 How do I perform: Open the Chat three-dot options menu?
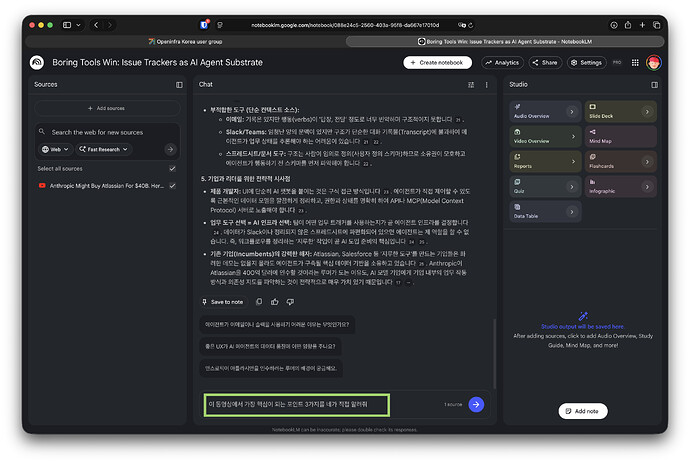pos(486,84)
